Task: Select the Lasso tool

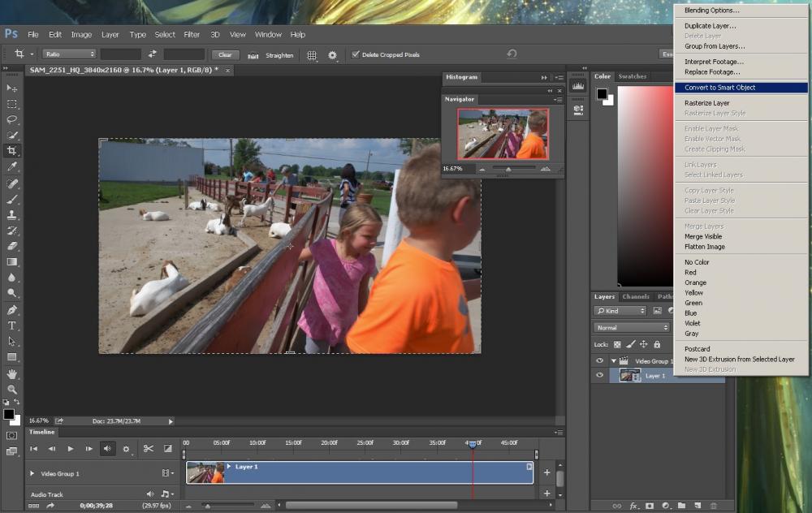Action: point(12,119)
